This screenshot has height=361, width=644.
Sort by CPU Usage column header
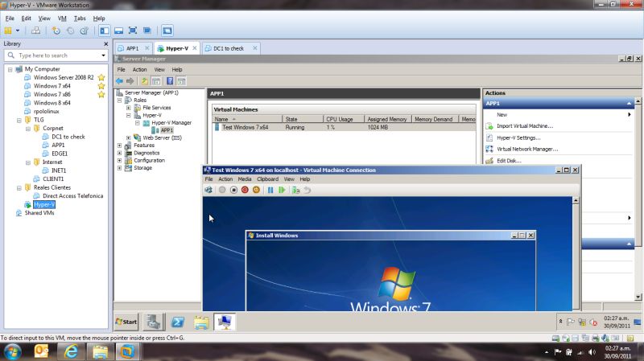[344, 119]
